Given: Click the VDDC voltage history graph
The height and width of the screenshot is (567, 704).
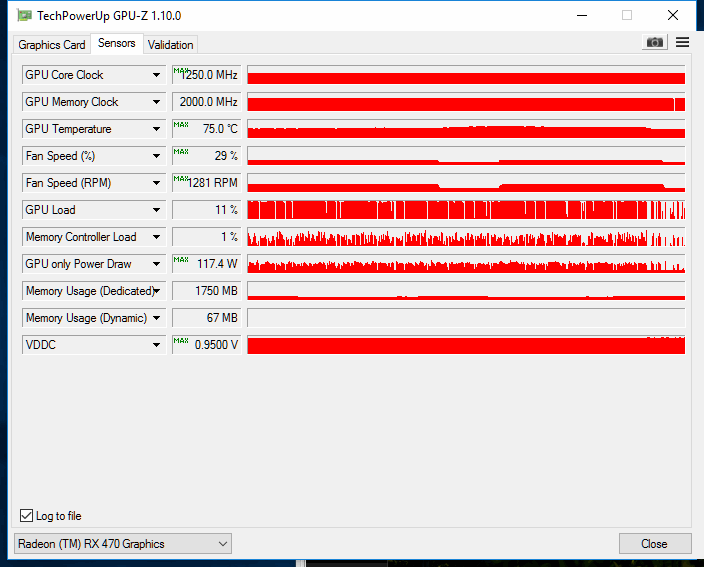Looking at the screenshot, I should pyautogui.click(x=466, y=345).
